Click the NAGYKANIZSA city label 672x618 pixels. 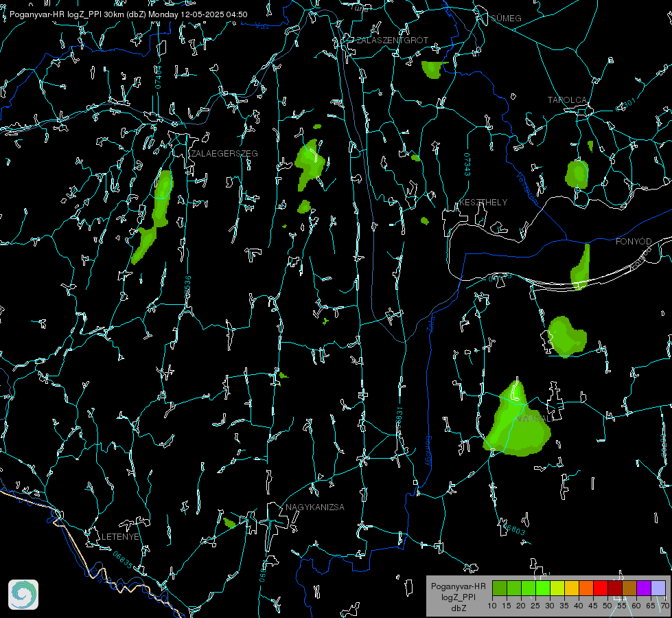[x=315, y=507]
